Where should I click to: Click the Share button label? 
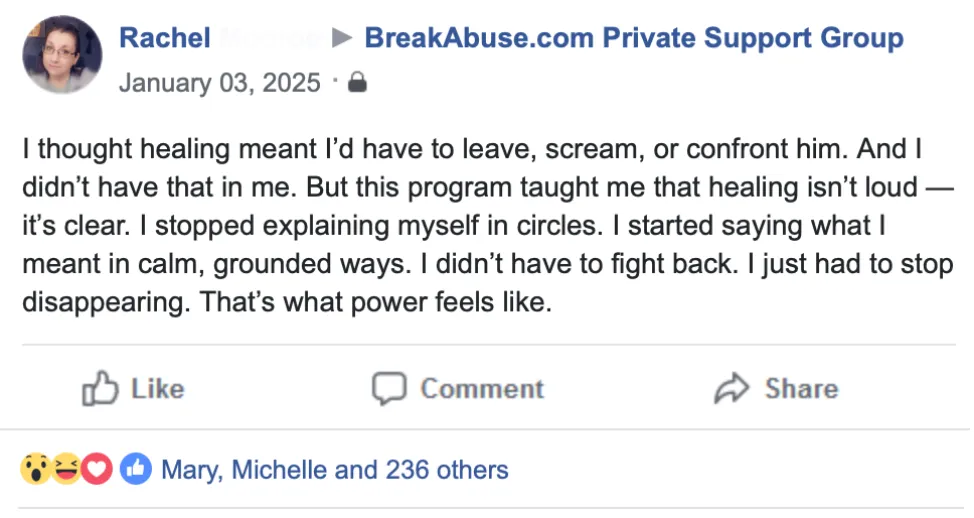point(801,389)
